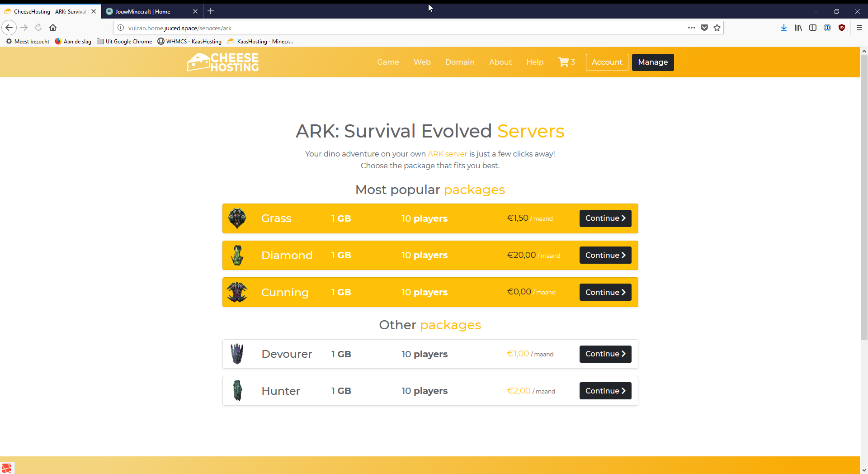Toggle the Firefox sidebar view icon
The width and height of the screenshot is (868, 474).
(813, 28)
